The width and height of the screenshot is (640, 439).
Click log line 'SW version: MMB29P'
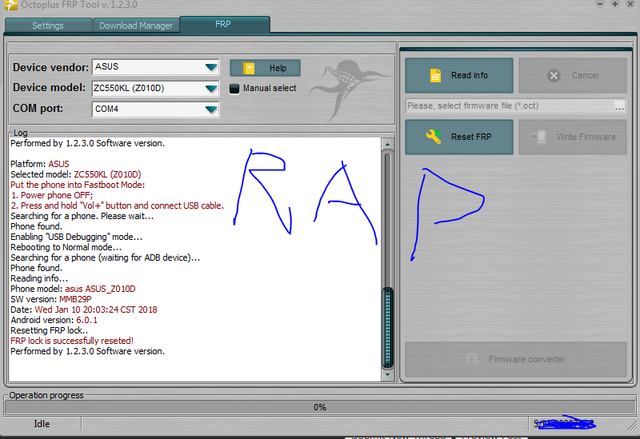pos(51,299)
